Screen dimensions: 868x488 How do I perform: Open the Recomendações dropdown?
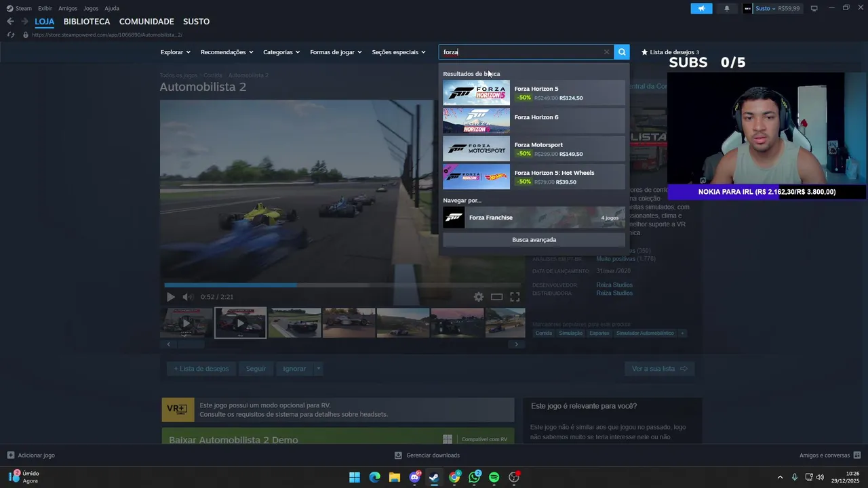coord(226,52)
